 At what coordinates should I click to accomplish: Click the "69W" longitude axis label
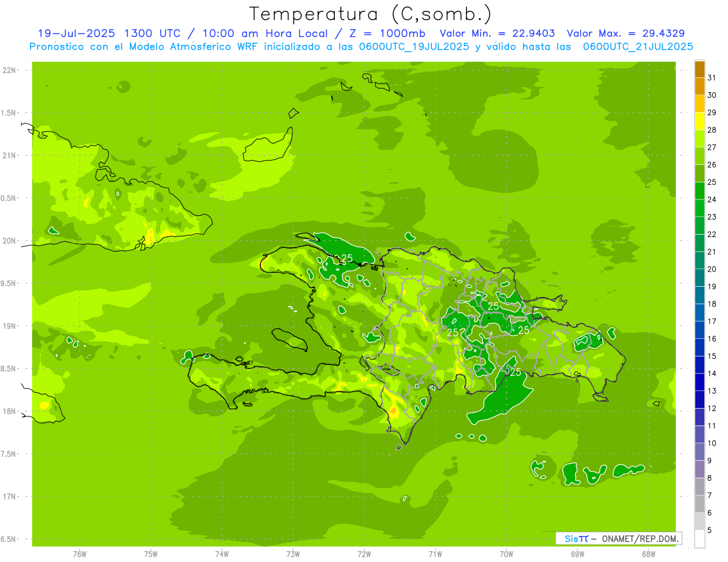coord(578,554)
